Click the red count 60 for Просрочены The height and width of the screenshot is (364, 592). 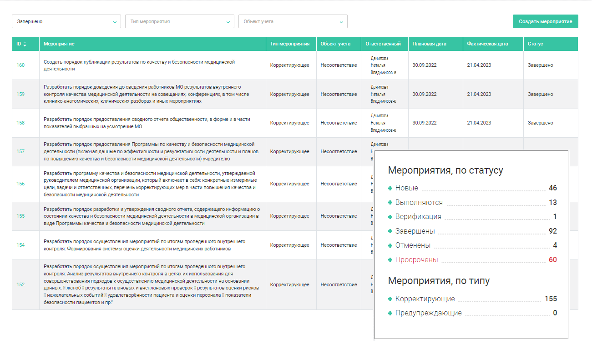pyautogui.click(x=553, y=260)
